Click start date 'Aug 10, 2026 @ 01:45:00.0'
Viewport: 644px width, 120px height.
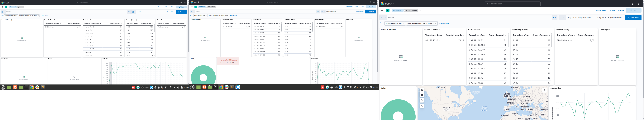(580, 18)
